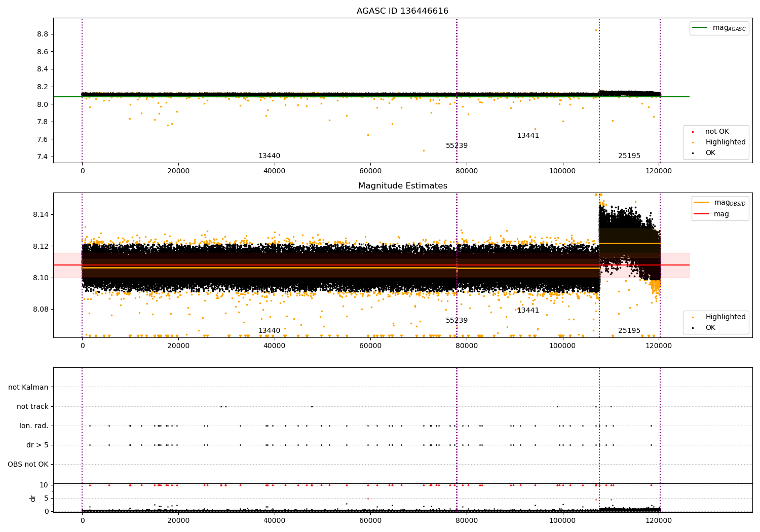The height and width of the screenshot is (532, 760).
Task: Click the 55239 OBSID label in the middle plot
Action: (x=457, y=321)
